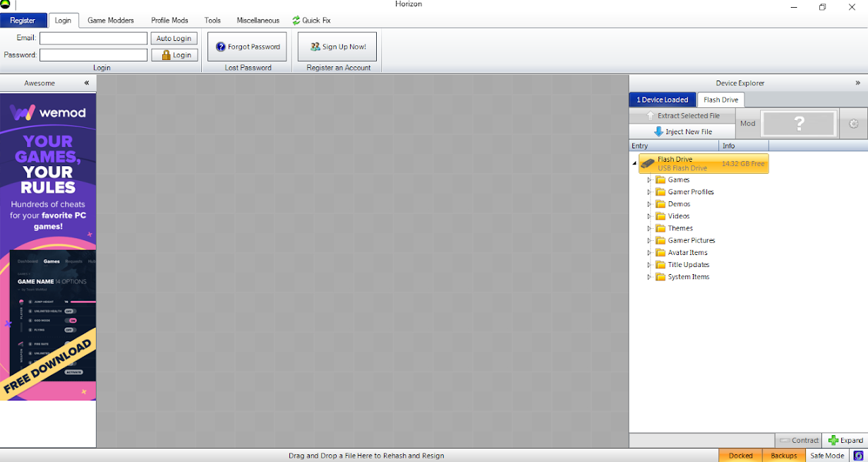Click the Extract Selected File arrow icon
Image resolution: width=868 pixels, height=462 pixels.
651,115
